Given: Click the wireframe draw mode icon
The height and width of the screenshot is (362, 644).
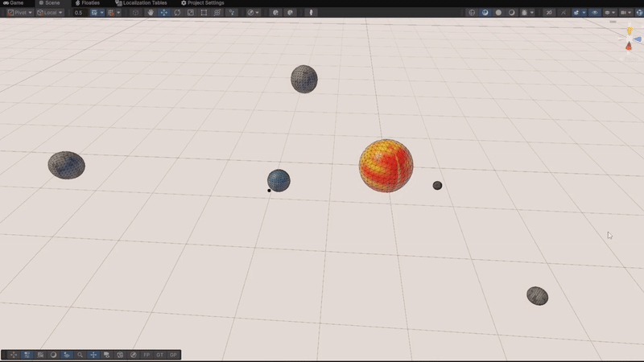Looking at the screenshot, I should click(472, 13).
